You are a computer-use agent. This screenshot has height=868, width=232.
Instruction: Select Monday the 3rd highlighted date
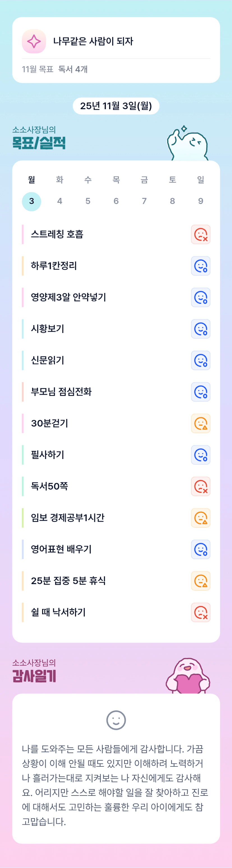[x=32, y=201]
